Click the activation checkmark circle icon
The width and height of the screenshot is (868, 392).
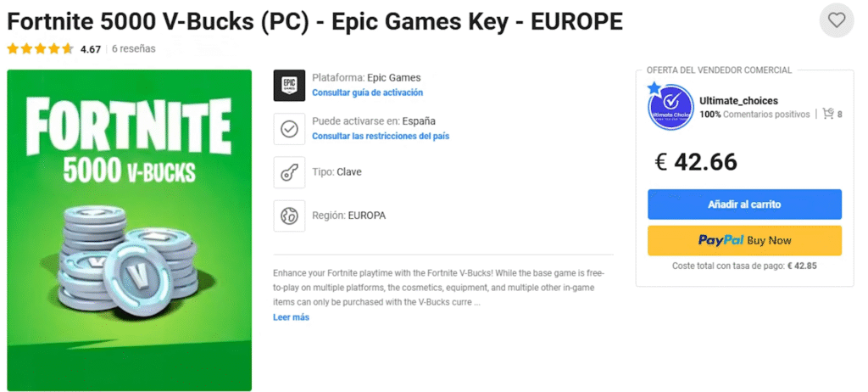click(x=289, y=129)
